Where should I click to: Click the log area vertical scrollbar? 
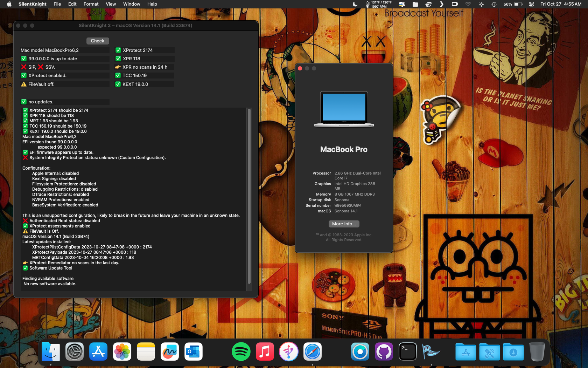coord(249,196)
